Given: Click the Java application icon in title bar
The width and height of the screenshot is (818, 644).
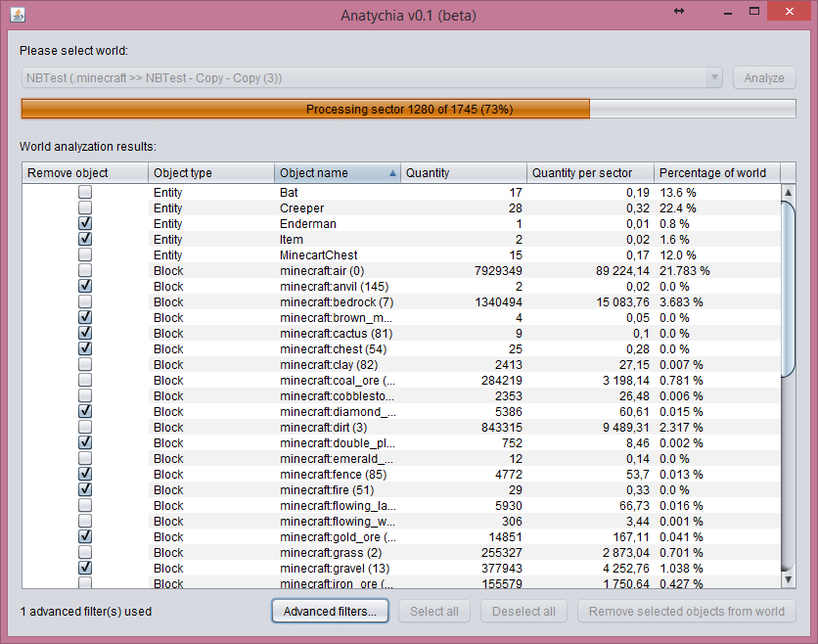Looking at the screenshot, I should coord(18,15).
